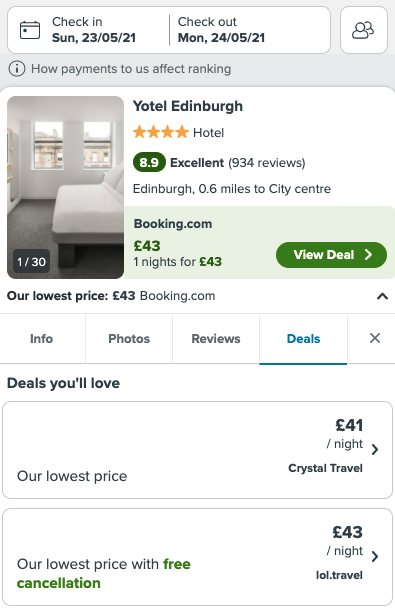Change the check in date
The width and height of the screenshot is (395, 613).
94,30
